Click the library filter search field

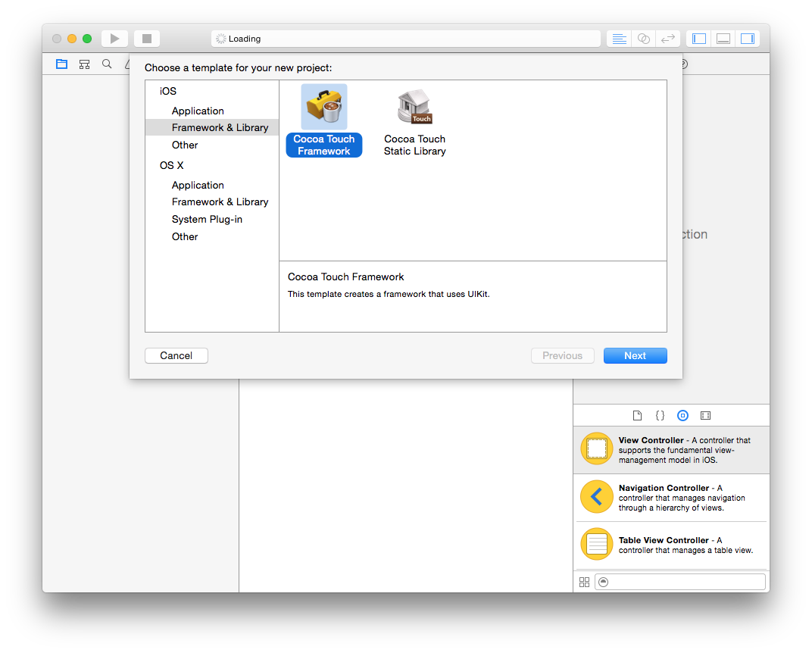tap(680, 582)
